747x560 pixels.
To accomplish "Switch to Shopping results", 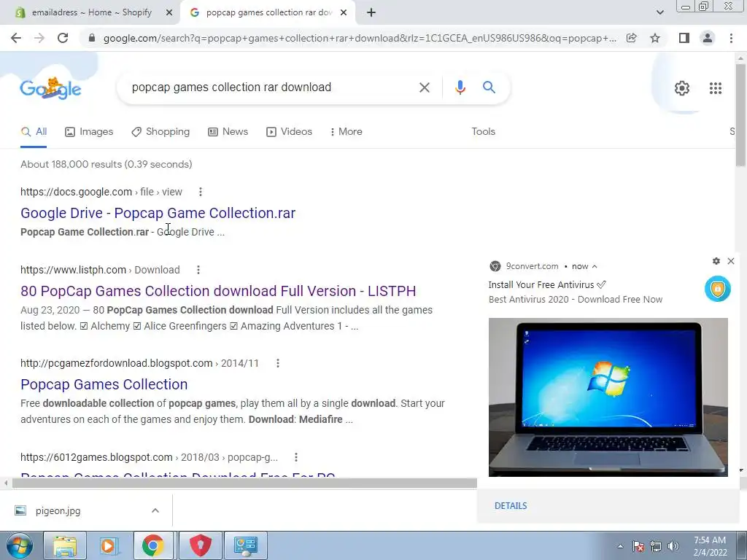I will click(x=160, y=132).
